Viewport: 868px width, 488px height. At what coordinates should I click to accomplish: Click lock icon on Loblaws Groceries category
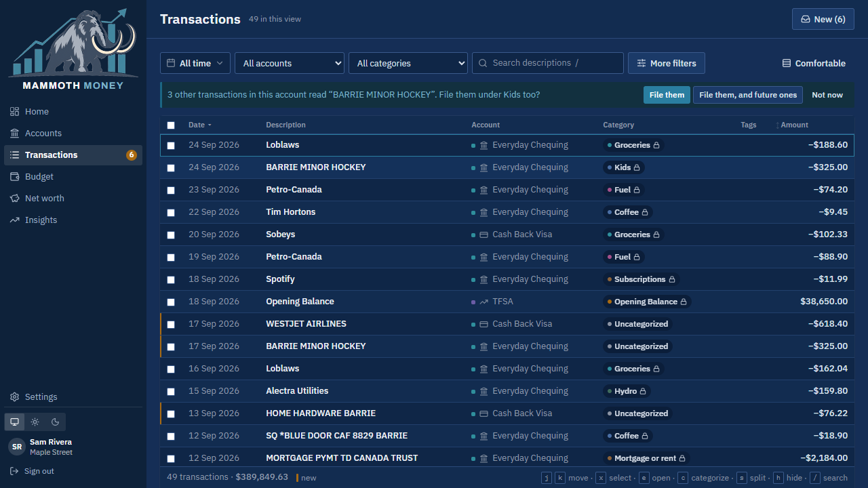pos(656,145)
